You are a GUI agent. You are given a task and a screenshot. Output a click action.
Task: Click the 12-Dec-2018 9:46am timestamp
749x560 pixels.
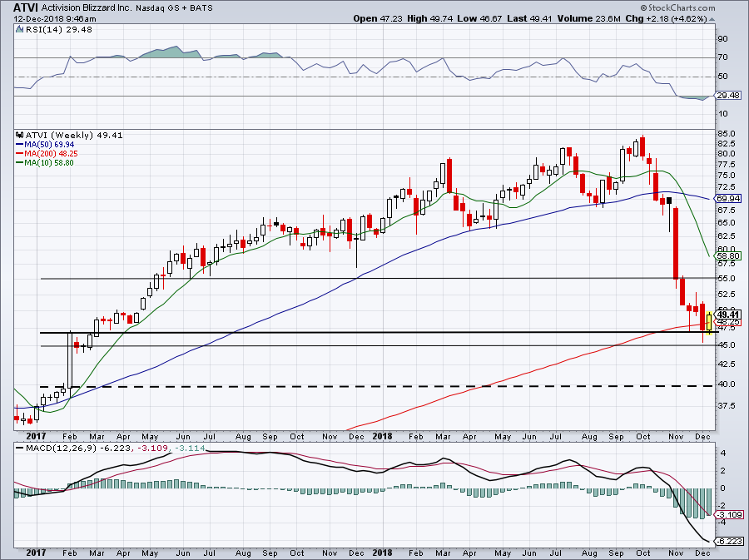point(54,19)
